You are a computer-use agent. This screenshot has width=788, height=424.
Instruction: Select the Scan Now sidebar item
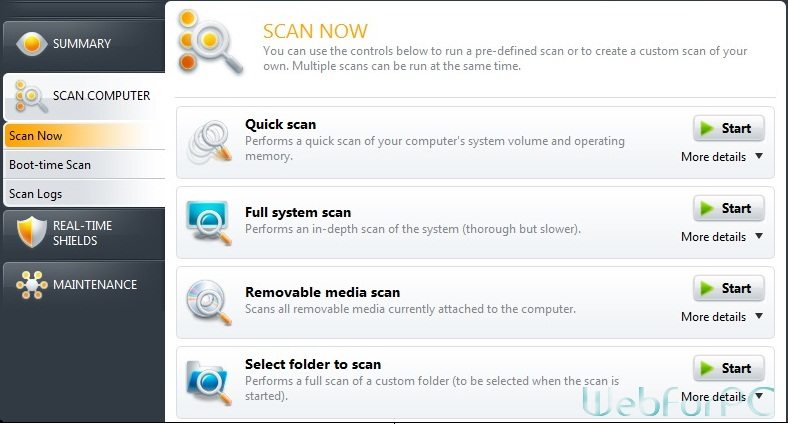[84, 136]
